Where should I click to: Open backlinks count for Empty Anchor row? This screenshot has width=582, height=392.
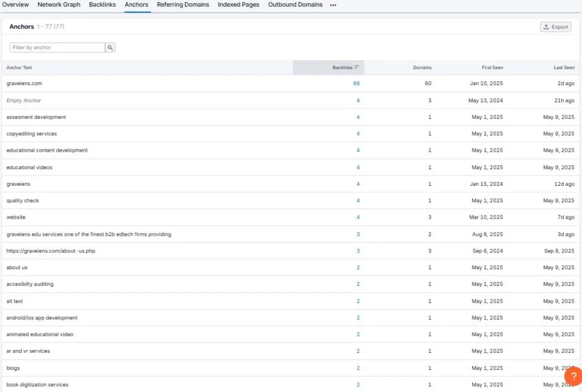358,101
